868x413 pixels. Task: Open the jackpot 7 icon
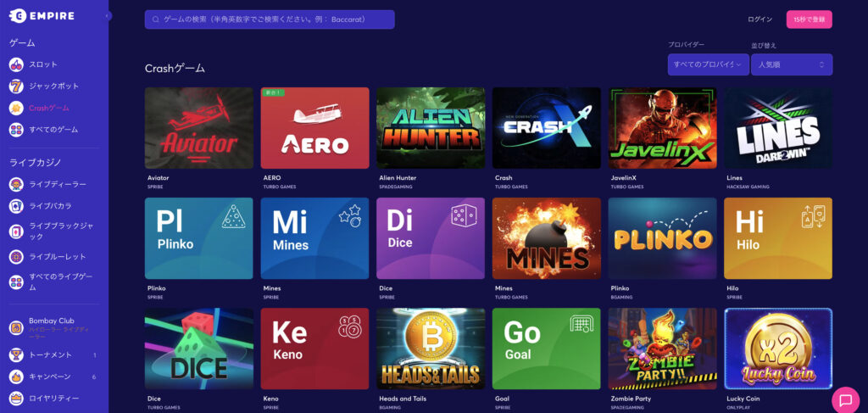(16, 86)
